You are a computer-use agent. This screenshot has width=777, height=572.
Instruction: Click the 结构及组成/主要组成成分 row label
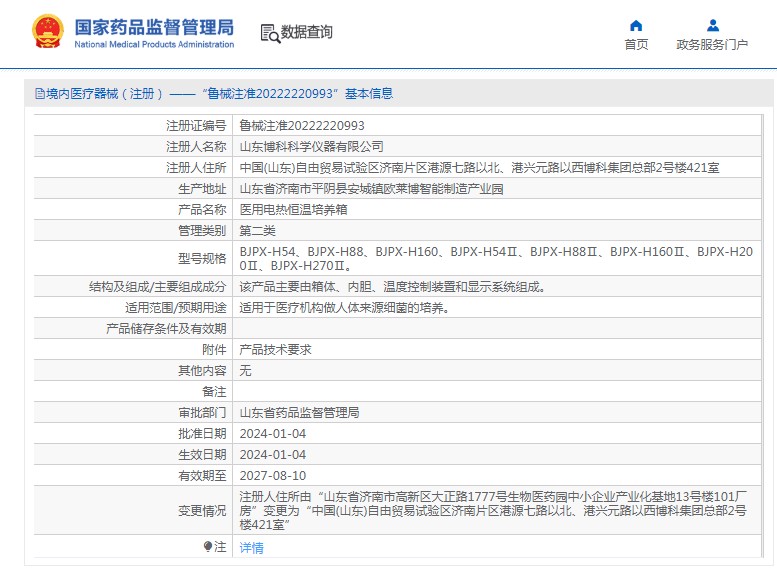pyautogui.click(x=157, y=286)
